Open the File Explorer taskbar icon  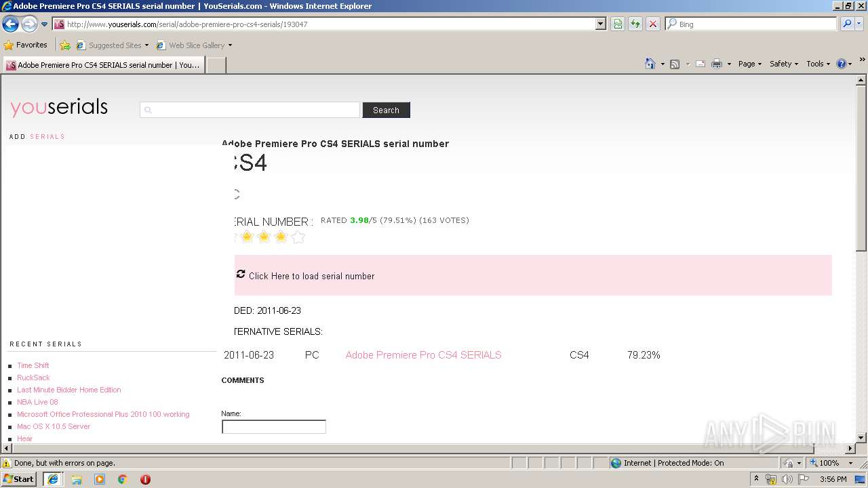[77, 479]
